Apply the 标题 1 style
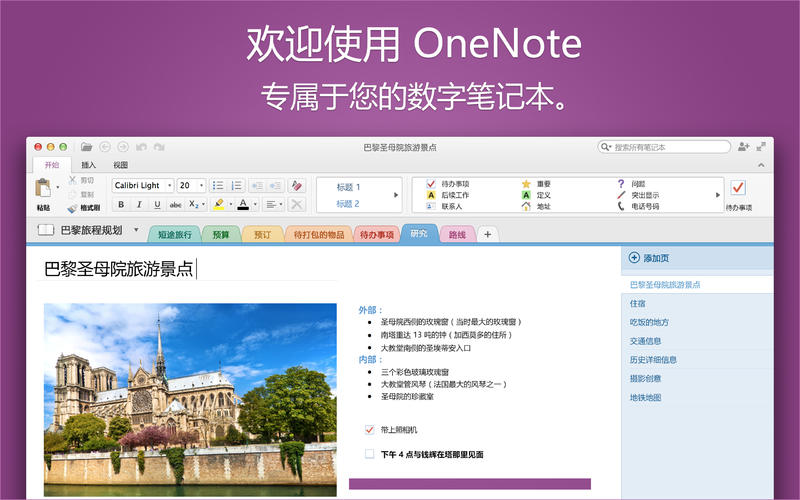 point(348,187)
